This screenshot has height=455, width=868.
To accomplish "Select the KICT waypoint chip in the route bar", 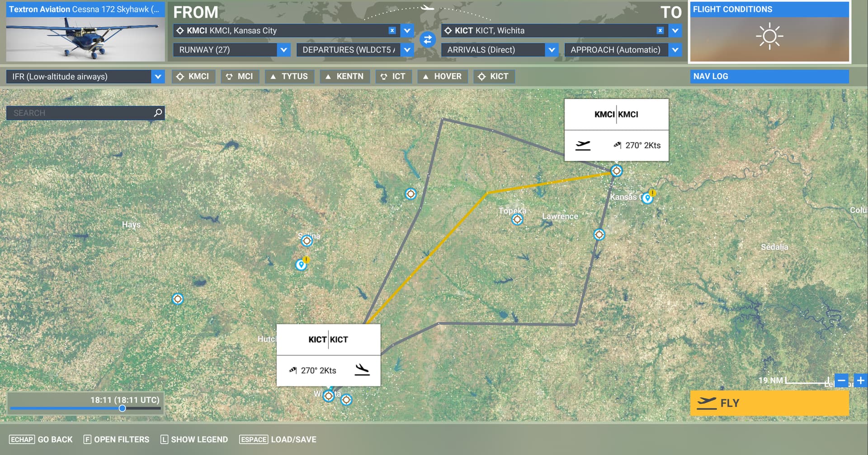I will tap(494, 76).
